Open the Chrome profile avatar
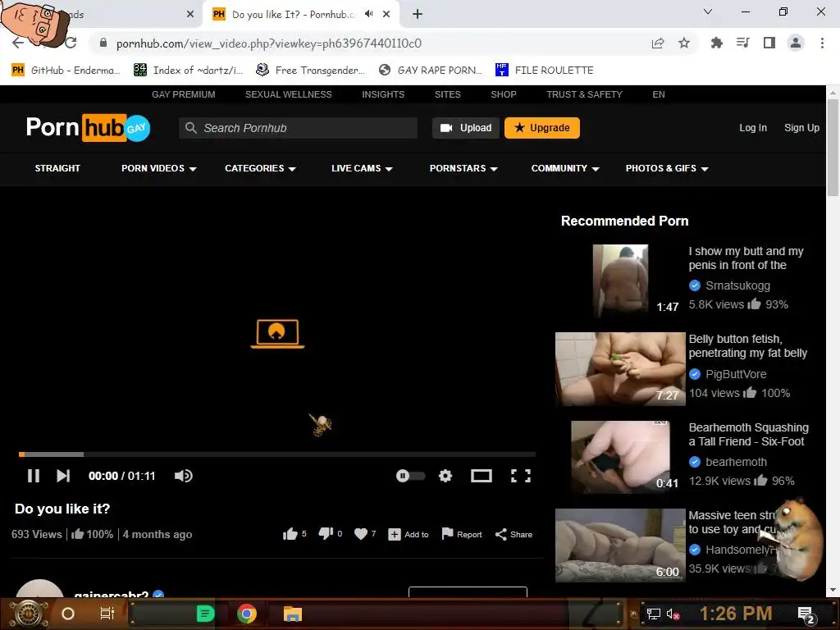 pyautogui.click(x=796, y=43)
